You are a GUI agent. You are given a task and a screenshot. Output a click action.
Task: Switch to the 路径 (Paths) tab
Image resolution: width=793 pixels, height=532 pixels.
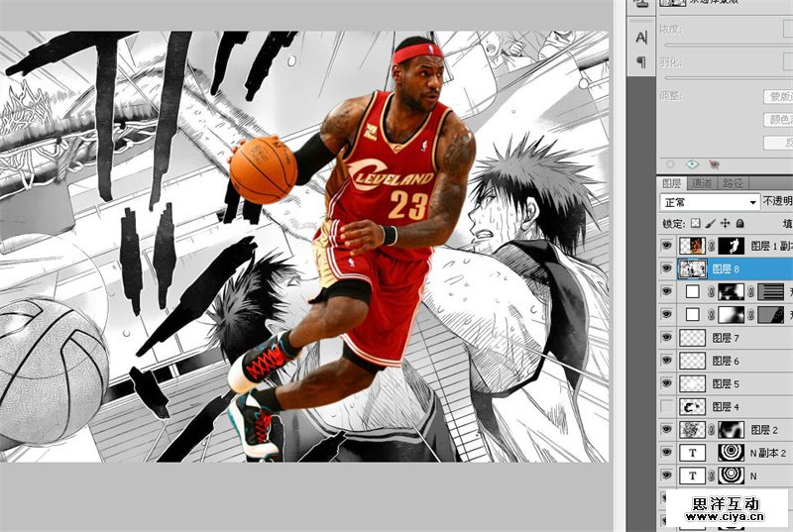pyautogui.click(x=733, y=183)
